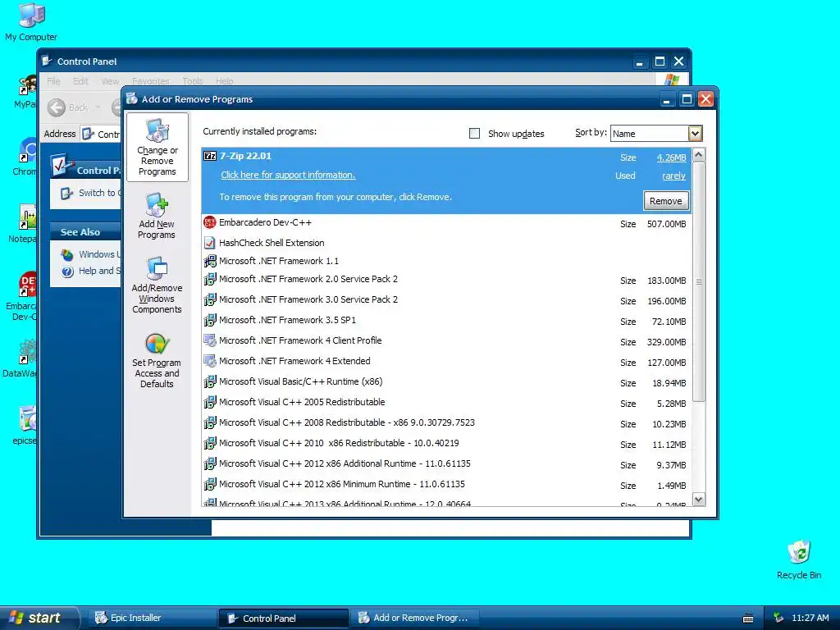This screenshot has width=840, height=630.
Task: Click here for support information link
Action: tap(288, 176)
